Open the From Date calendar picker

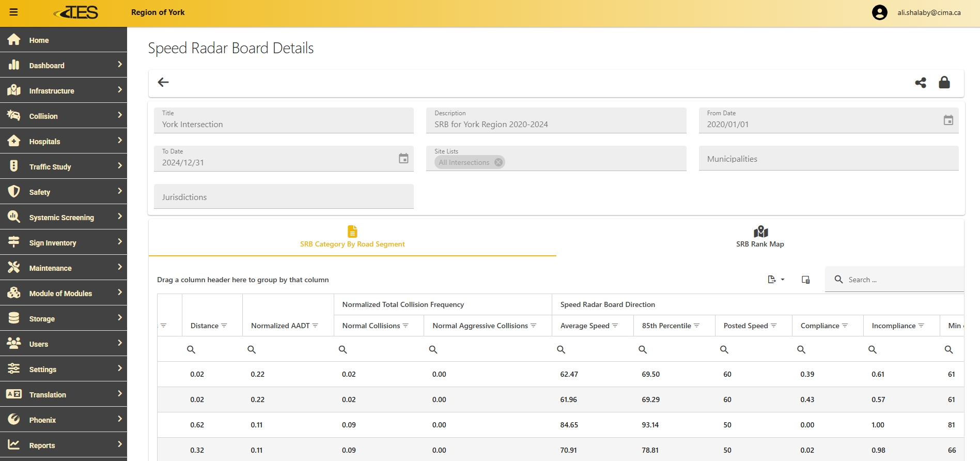948,120
